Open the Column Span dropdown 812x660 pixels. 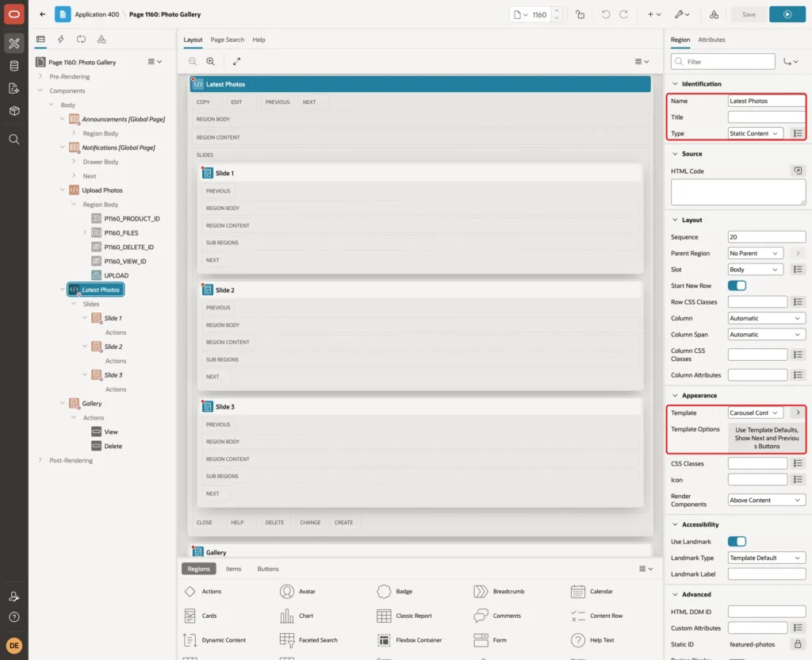click(x=767, y=335)
